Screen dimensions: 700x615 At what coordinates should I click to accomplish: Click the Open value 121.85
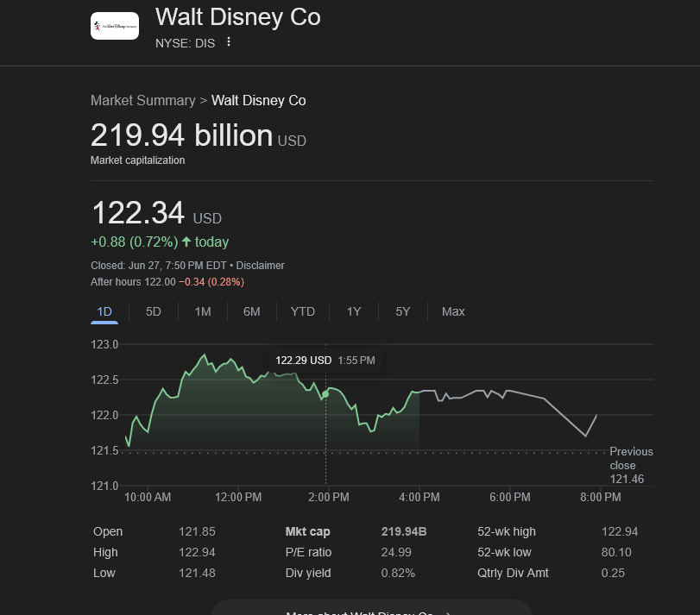point(197,531)
